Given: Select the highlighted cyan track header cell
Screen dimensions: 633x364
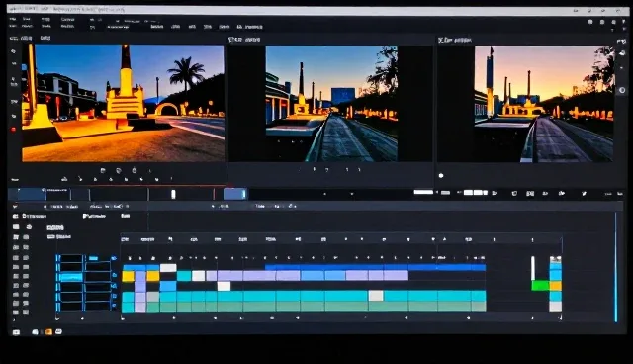Looking at the screenshot, I should (x=71, y=277).
